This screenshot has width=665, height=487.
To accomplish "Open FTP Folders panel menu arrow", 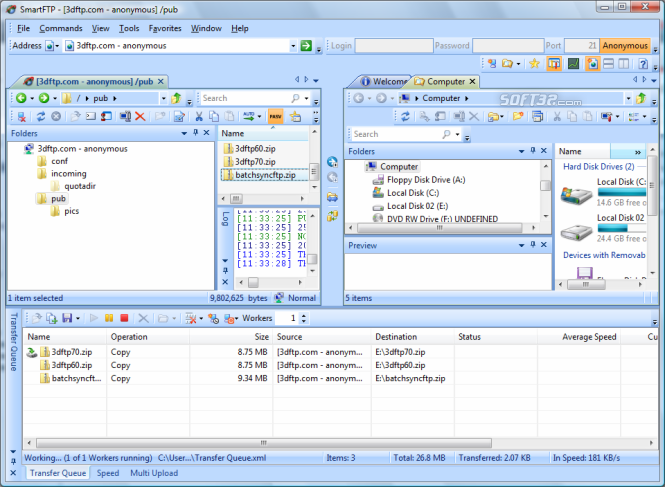I will (x=184, y=133).
